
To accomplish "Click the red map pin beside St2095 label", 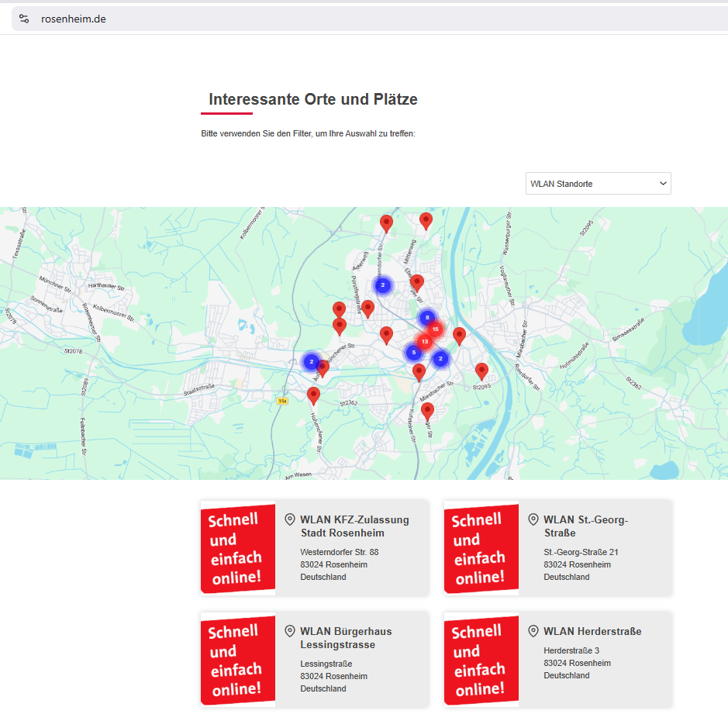I will (x=481, y=371).
